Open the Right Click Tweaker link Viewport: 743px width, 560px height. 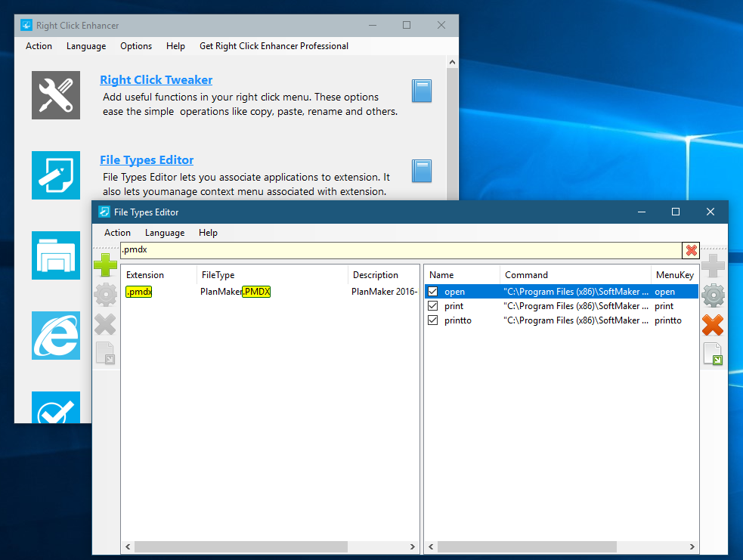[x=156, y=79]
